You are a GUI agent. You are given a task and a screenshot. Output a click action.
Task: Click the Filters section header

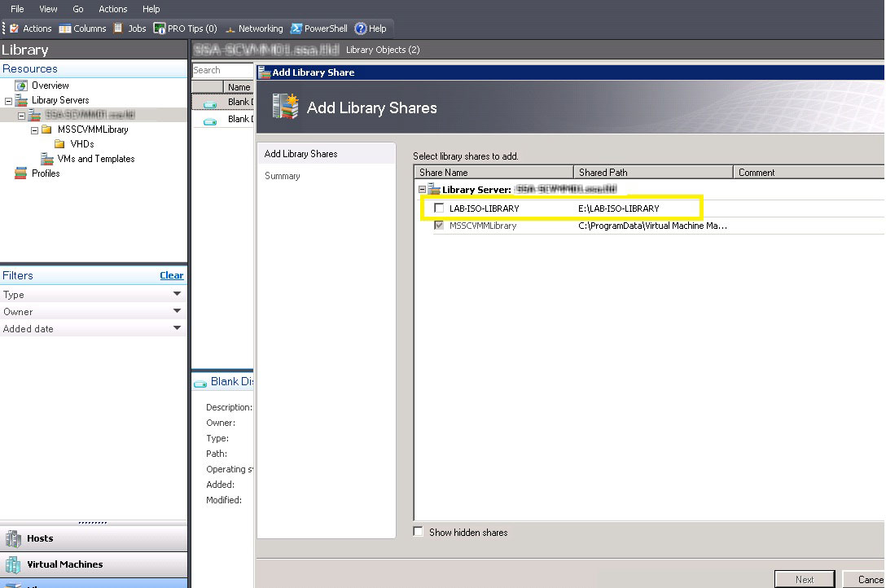coord(18,275)
